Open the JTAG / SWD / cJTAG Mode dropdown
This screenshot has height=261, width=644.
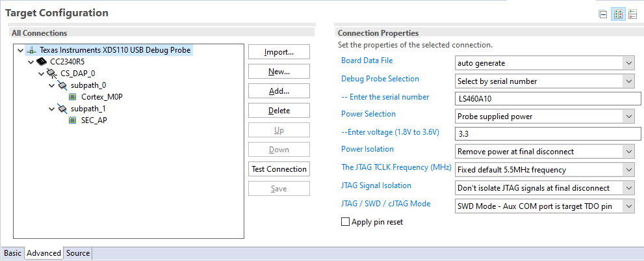click(x=544, y=206)
